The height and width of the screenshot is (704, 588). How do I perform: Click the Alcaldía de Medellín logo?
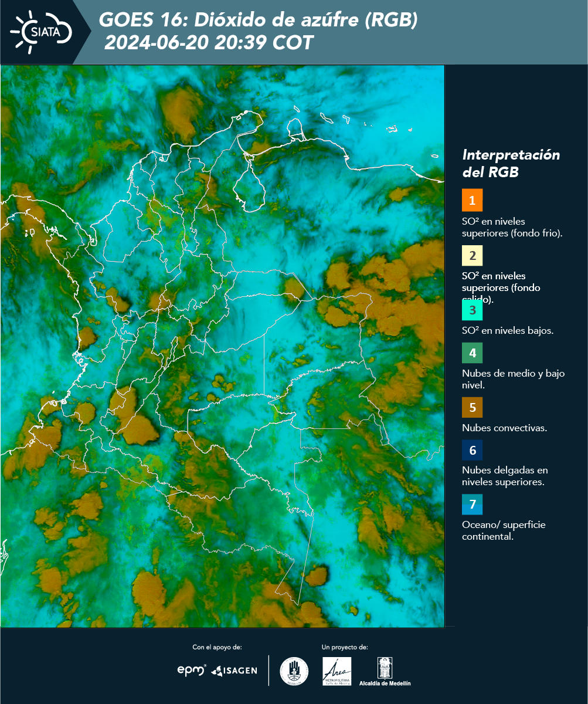(x=385, y=672)
